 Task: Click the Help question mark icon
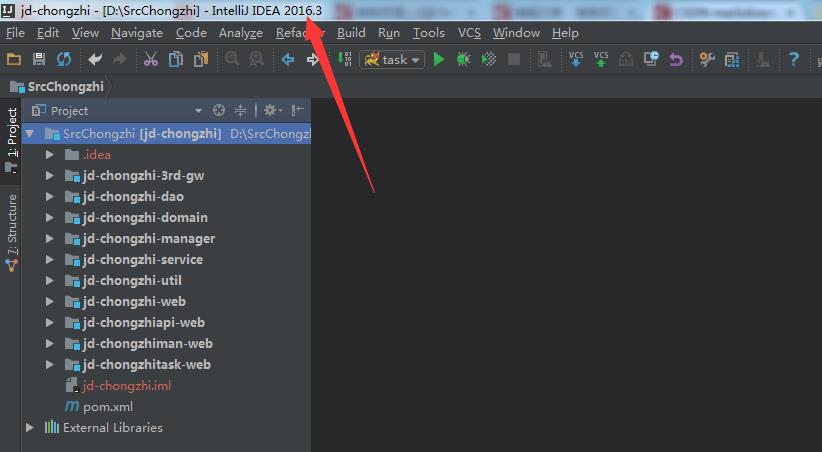point(794,59)
